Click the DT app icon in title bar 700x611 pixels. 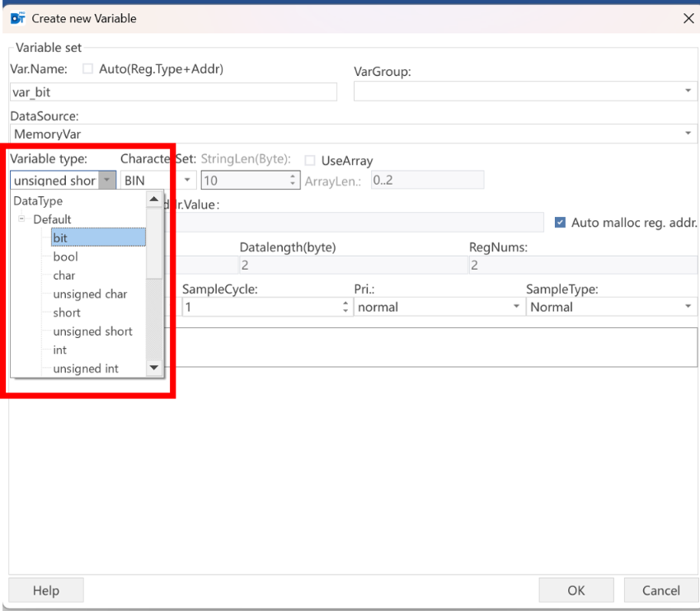[18, 18]
